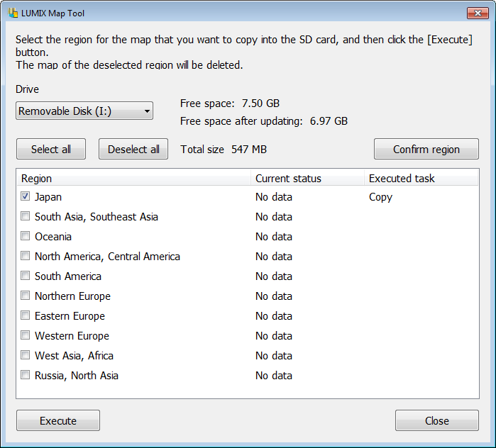Click the Oceania region name
This screenshot has width=496, height=448.
click(53, 237)
